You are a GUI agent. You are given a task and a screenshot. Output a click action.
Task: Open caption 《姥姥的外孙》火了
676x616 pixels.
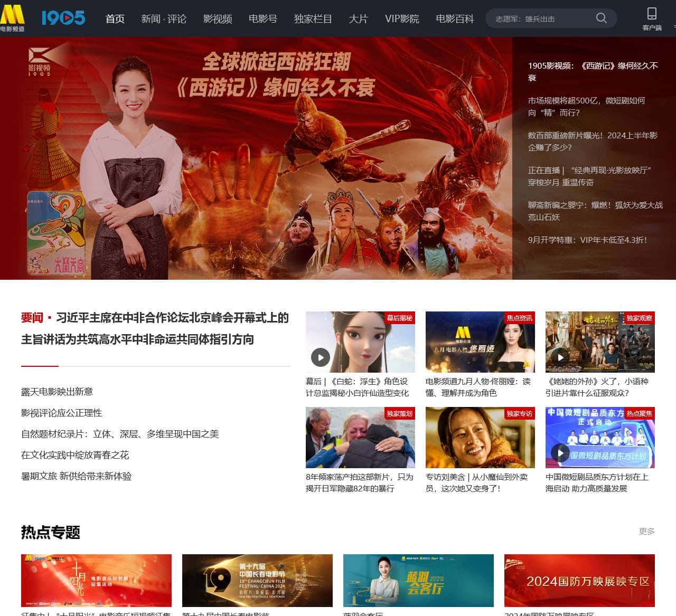(597, 387)
